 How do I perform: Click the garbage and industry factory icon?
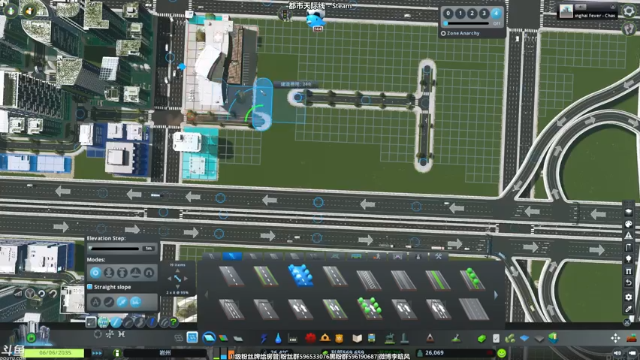click(x=293, y=338)
